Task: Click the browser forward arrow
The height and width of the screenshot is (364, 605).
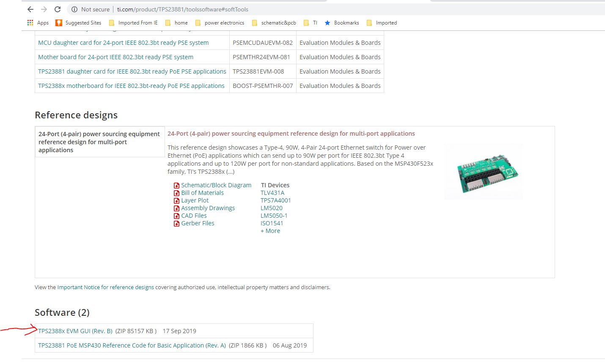Action: click(x=44, y=9)
